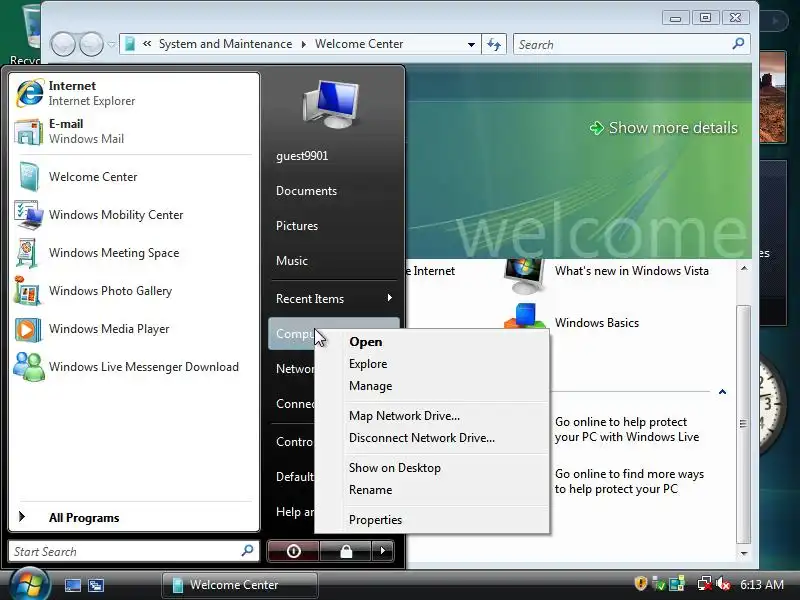Select Manage from context menu
Viewport: 800px width, 600px height.
pos(432,386)
